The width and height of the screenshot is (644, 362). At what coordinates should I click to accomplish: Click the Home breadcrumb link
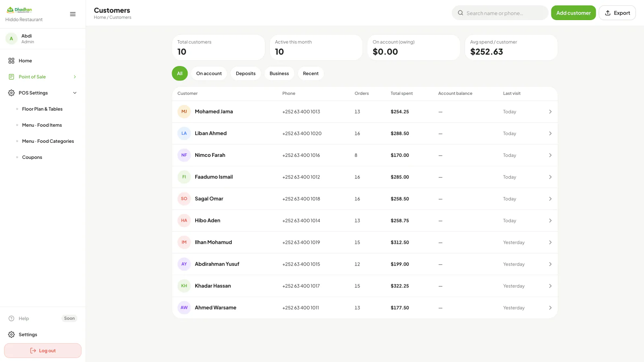pyautogui.click(x=100, y=17)
